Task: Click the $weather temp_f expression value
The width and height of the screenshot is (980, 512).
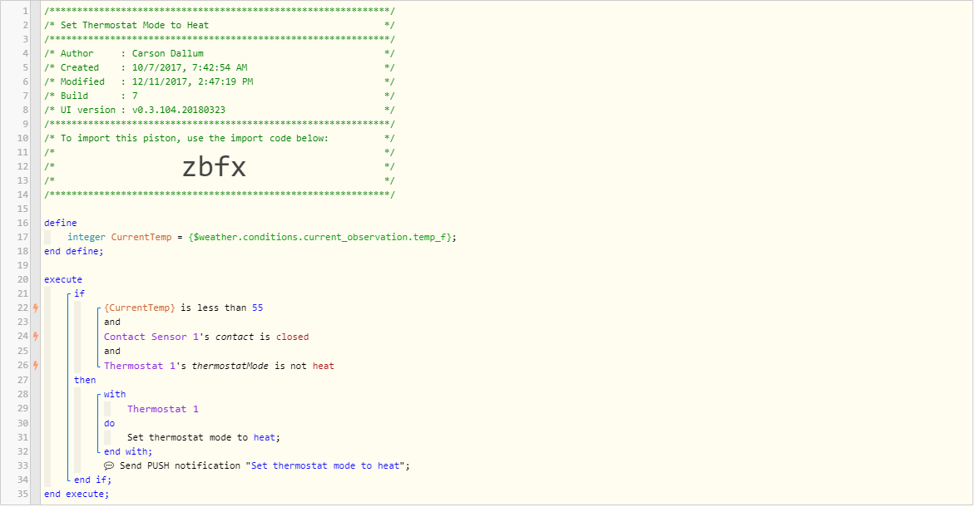Action: pos(322,237)
